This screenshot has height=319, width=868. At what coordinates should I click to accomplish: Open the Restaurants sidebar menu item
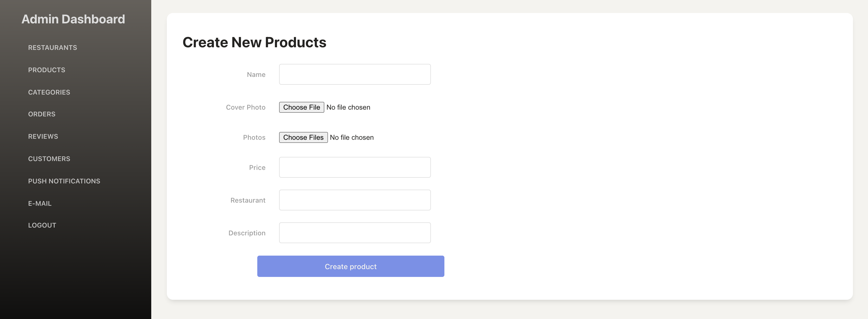52,48
